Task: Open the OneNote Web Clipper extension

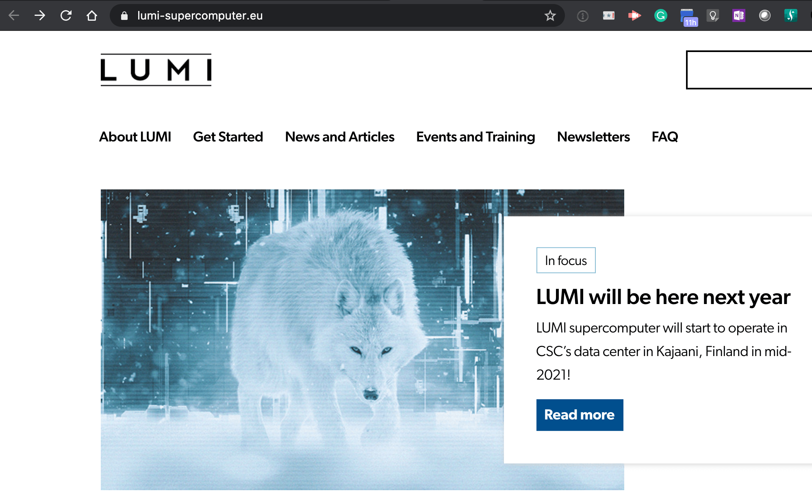Action: pyautogui.click(x=738, y=15)
